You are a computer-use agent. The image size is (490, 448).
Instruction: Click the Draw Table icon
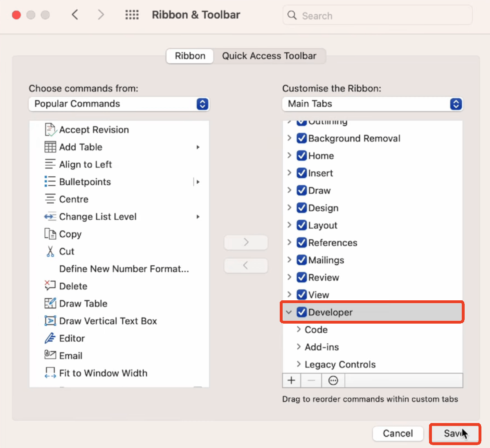(x=50, y=303)
